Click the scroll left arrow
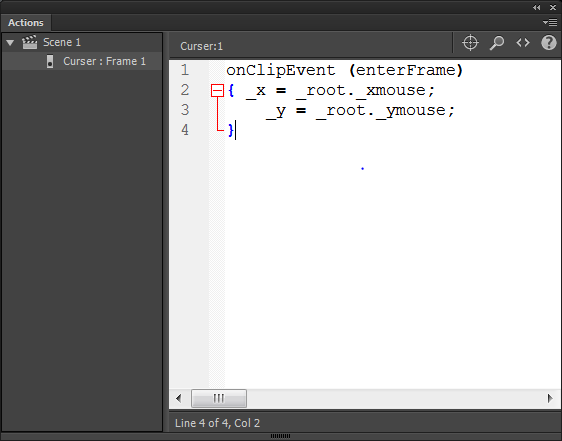The width and height of the screenshot is (562, 441). [x=178, y=398]
